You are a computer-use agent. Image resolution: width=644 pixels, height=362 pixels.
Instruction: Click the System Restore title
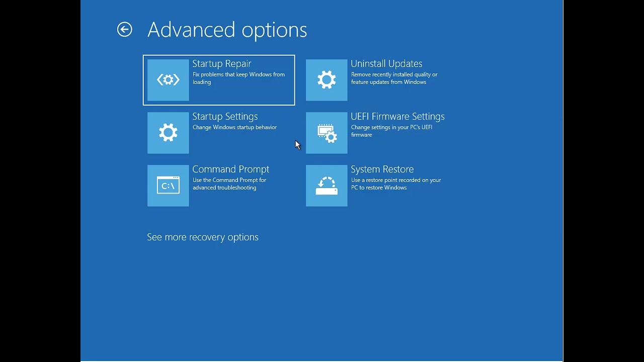[x=382, y=169]
